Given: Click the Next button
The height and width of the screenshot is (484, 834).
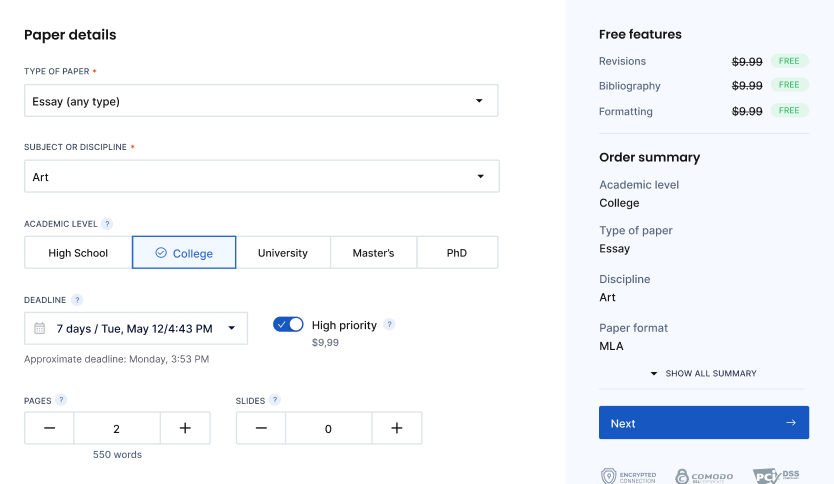Looking at the screenshot, I should (703, 423).
